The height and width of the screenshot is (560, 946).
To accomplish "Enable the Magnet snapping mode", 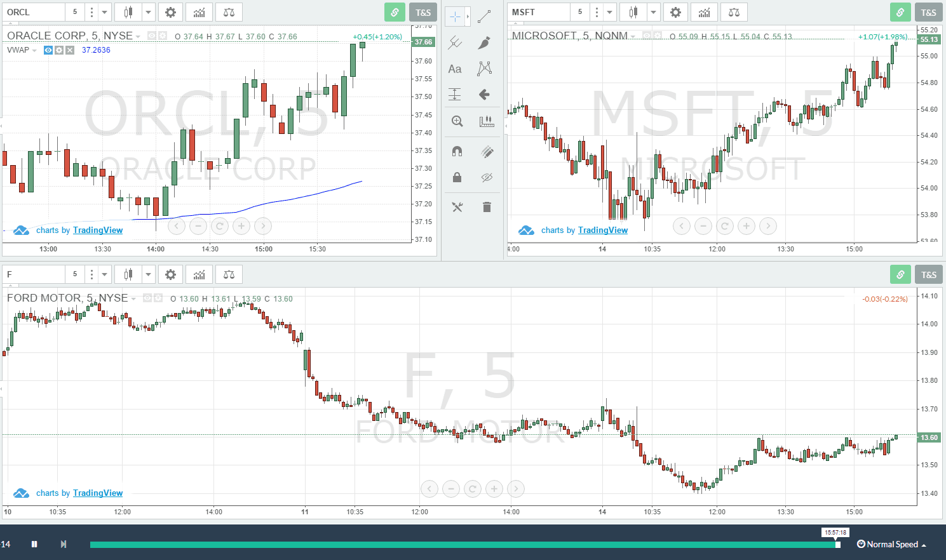I will 457,152.
